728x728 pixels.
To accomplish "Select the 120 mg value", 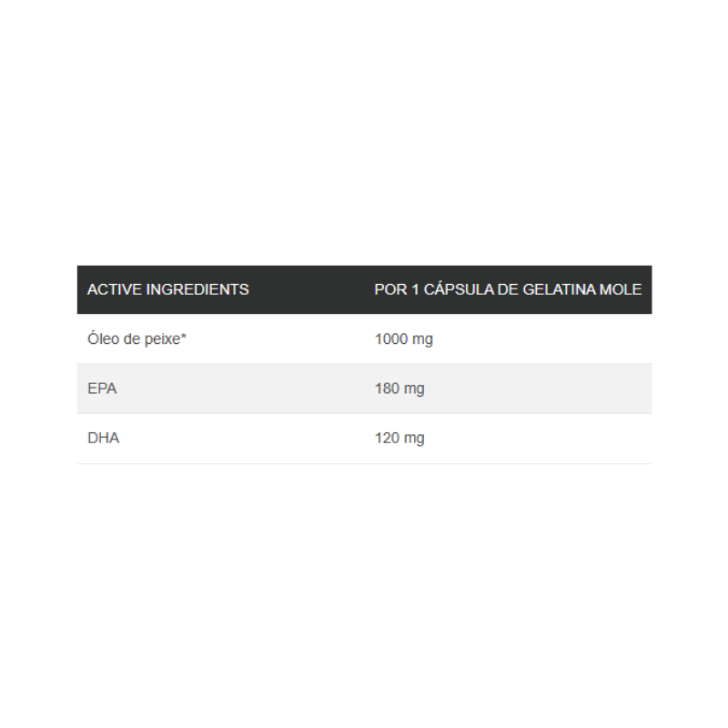I will (x=399, y=439).
